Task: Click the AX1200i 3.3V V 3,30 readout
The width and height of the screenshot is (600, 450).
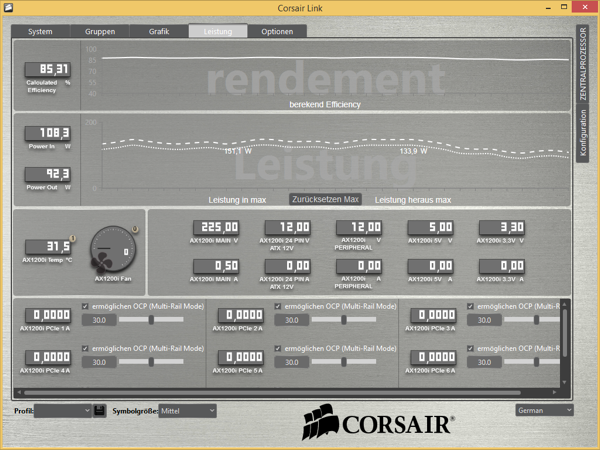Action: [x=502, y=227]
